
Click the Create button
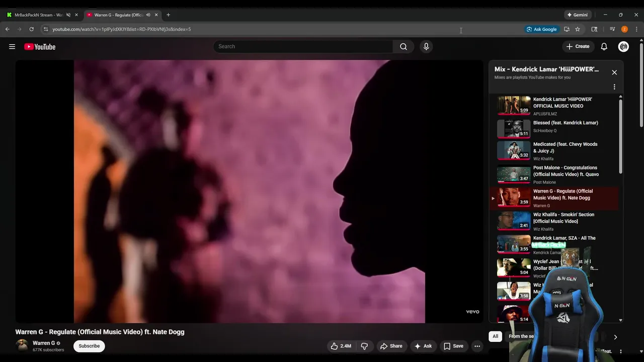(x=578, y=47)
